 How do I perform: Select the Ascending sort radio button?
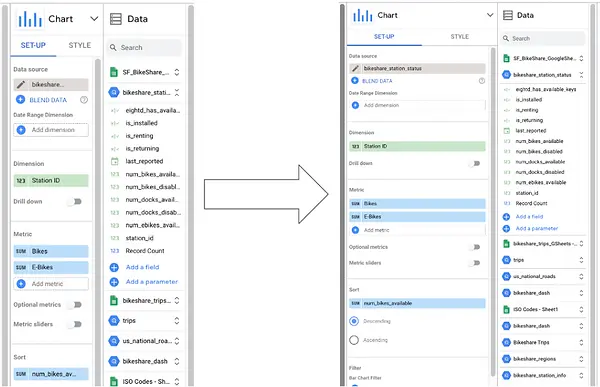(354, 340)
